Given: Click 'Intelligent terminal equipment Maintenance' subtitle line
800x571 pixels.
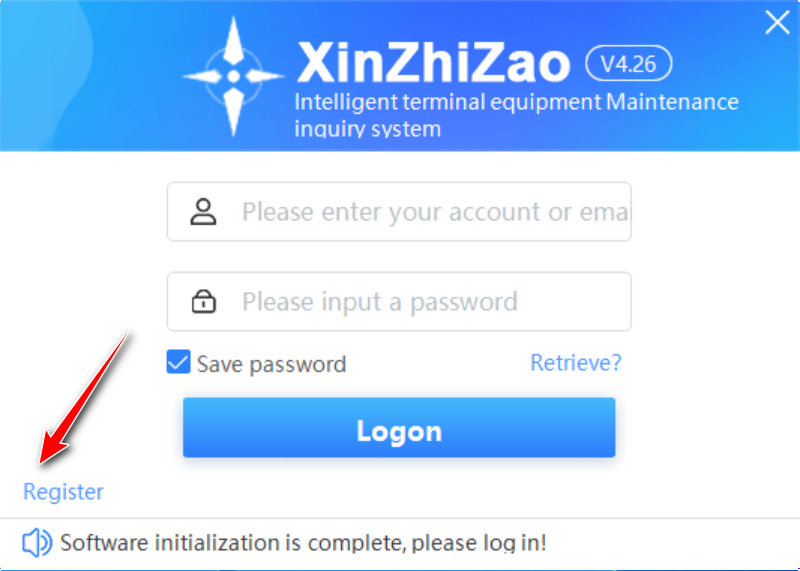Looking at the screenshot, I should pos(516,102).
